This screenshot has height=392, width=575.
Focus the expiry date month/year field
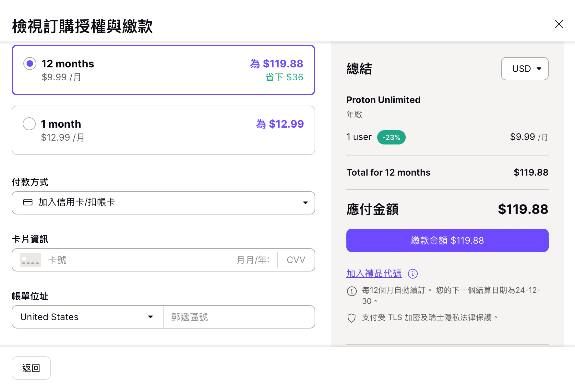(x=253, y=260)
